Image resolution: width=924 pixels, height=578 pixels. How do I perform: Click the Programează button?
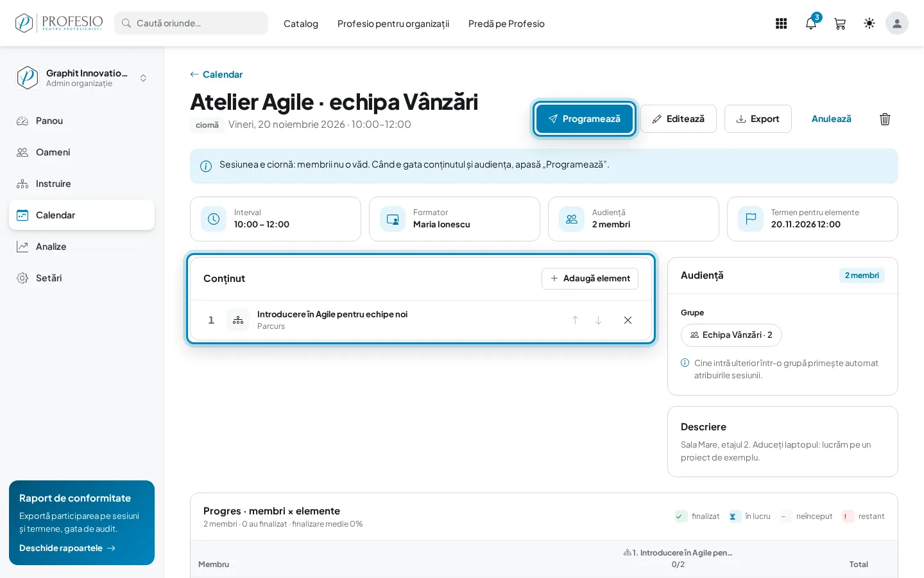coord(585,119)
